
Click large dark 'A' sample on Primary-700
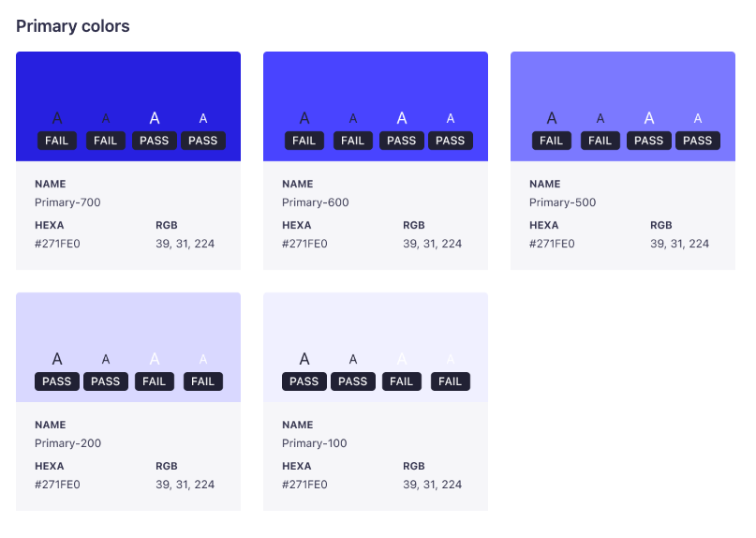click(57, 118)
